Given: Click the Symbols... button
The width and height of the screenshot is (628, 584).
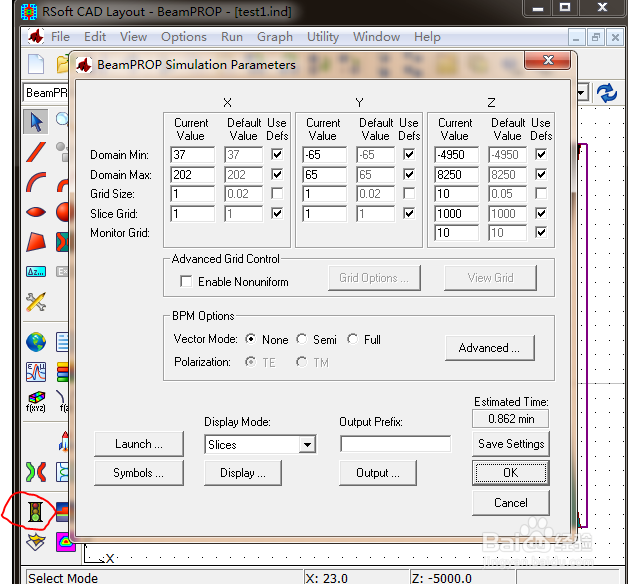Looking at the screenshot, I should coord(139,473).
